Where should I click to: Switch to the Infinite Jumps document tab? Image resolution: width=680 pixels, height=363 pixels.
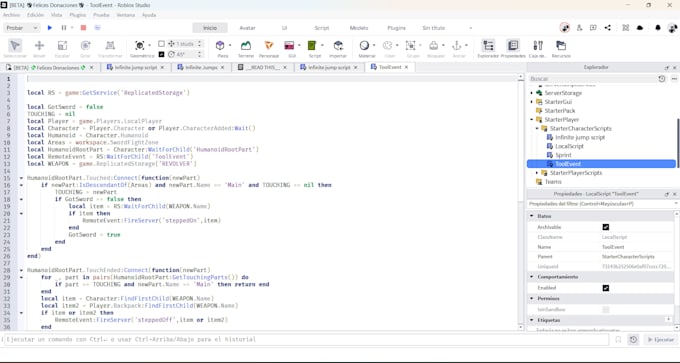click(x=201, y=67)
